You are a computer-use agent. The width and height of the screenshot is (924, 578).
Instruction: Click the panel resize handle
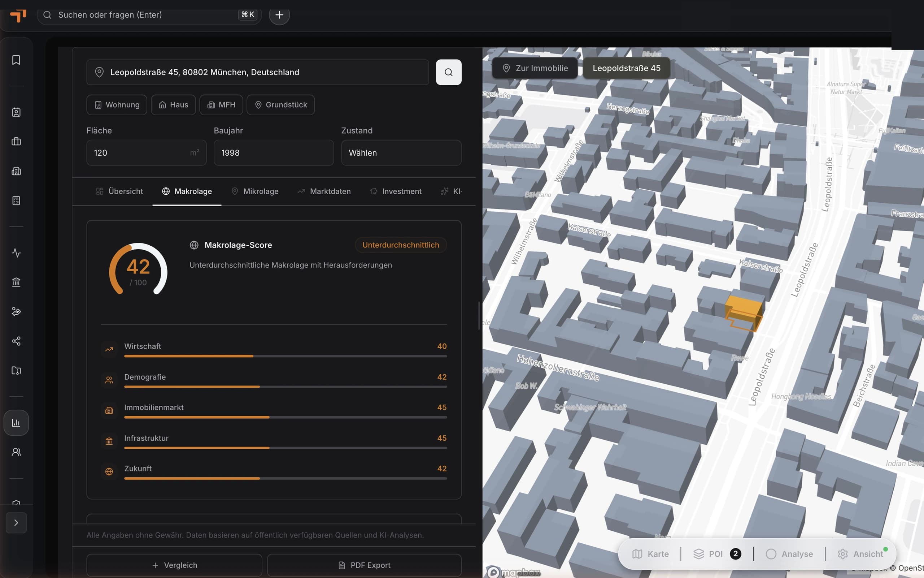[479, 316]
